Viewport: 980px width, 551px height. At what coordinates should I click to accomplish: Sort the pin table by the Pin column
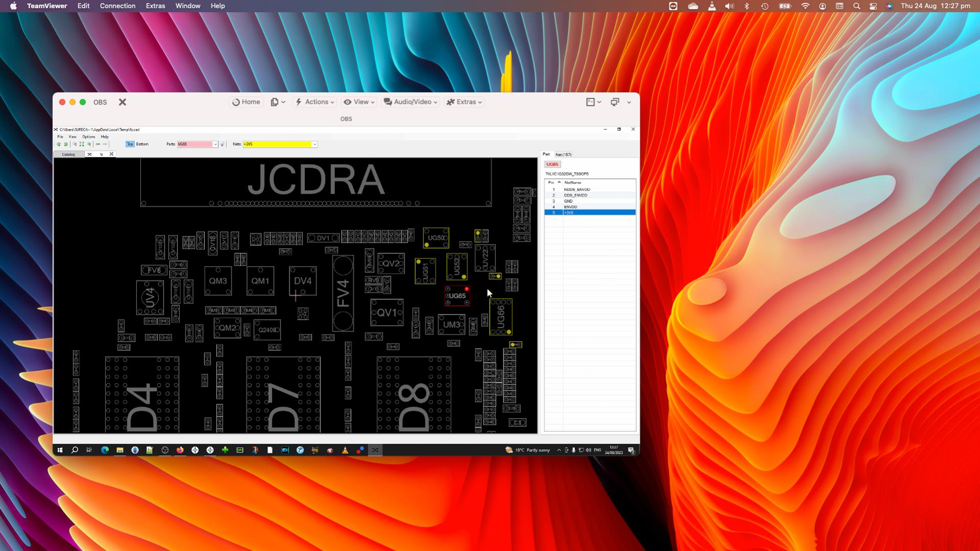click(x=551, y=182)
